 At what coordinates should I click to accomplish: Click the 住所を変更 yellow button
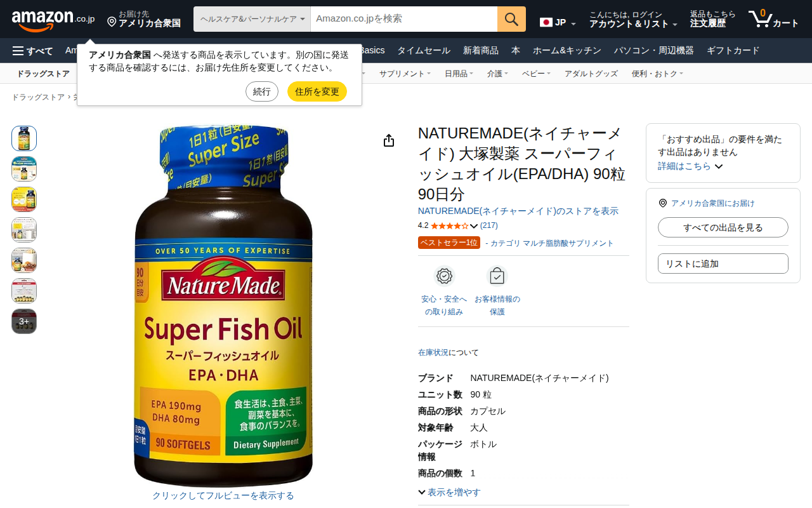317,91
